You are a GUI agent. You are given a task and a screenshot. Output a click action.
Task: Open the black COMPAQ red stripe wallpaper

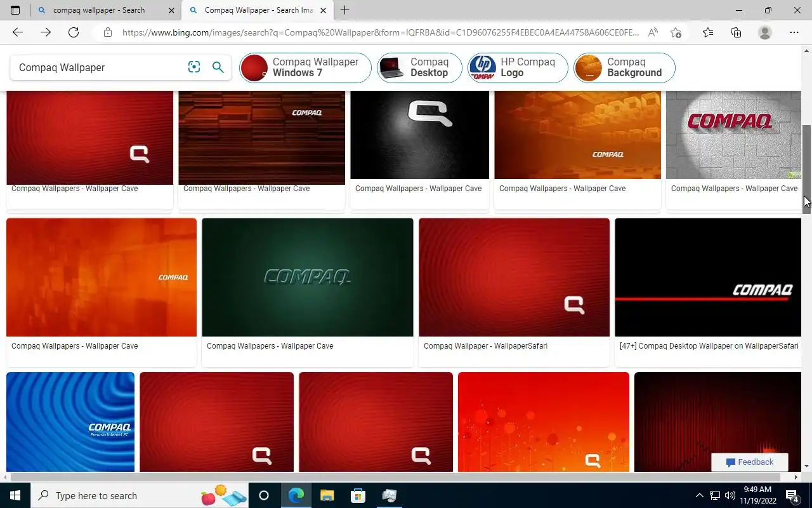708,277
